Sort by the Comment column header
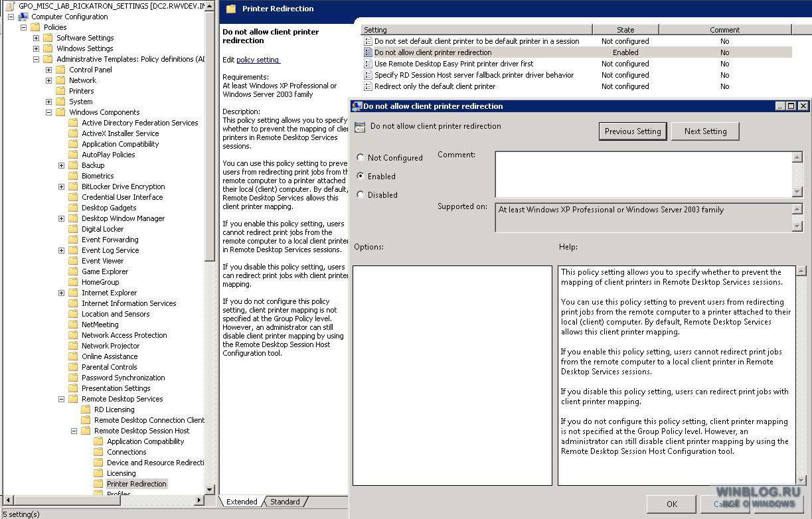 pyautogui.click(x=725, y=30)
